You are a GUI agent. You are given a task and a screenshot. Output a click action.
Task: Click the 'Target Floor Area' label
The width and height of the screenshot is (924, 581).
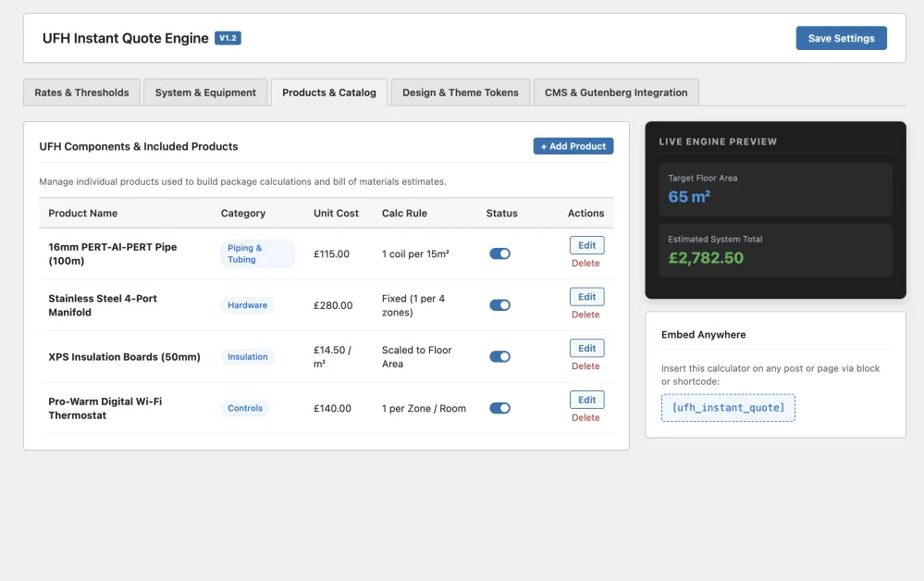tap(702, 178)
